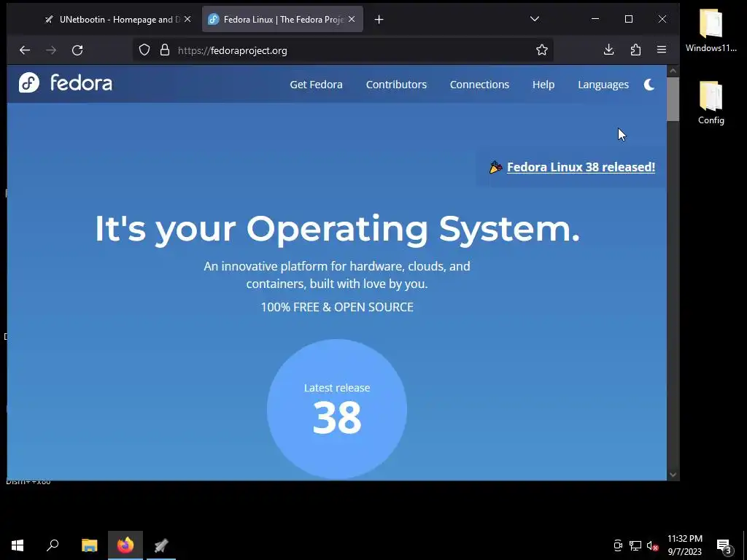Screen dimensions: 747x560
Task: View site security via the padlock icon
Action: (x=165, y=50)
